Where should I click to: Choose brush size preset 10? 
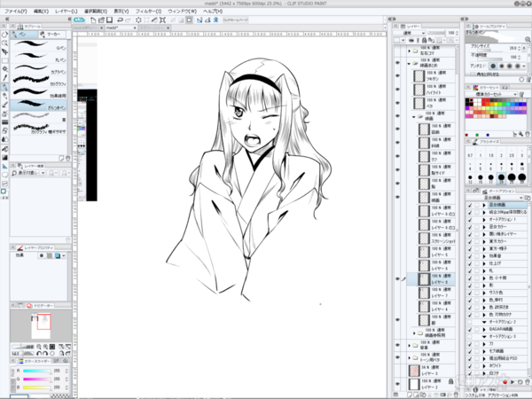click(x=521, y=166)
